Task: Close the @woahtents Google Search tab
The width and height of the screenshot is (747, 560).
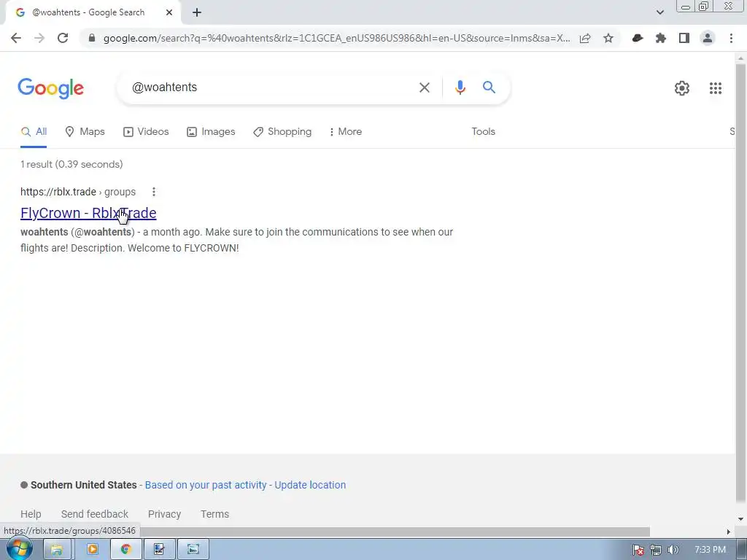Action: tap(169, 12)
